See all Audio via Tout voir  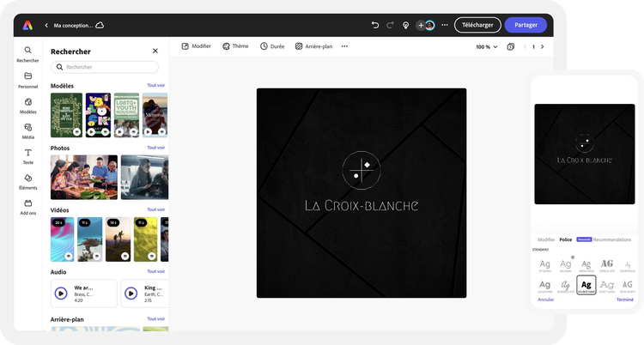tap(156, 271)
